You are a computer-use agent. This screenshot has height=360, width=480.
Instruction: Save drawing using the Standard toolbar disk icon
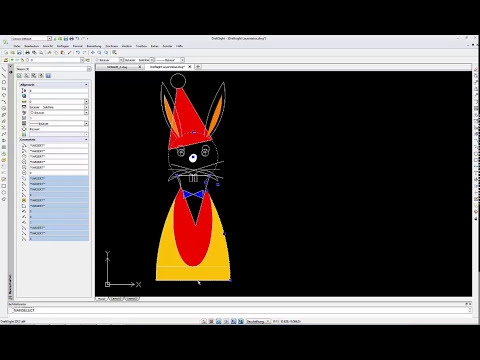point(19,53)
